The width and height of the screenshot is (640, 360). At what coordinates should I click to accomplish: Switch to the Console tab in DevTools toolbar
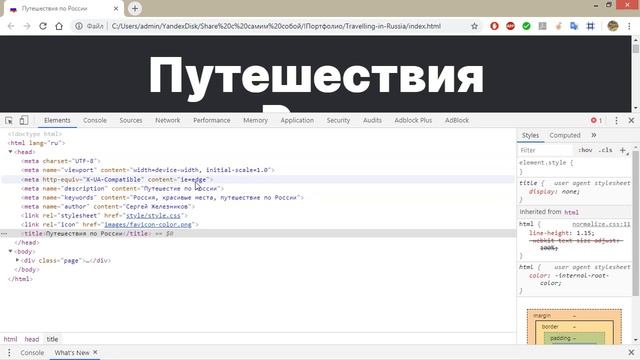click(x=95, y=120)
